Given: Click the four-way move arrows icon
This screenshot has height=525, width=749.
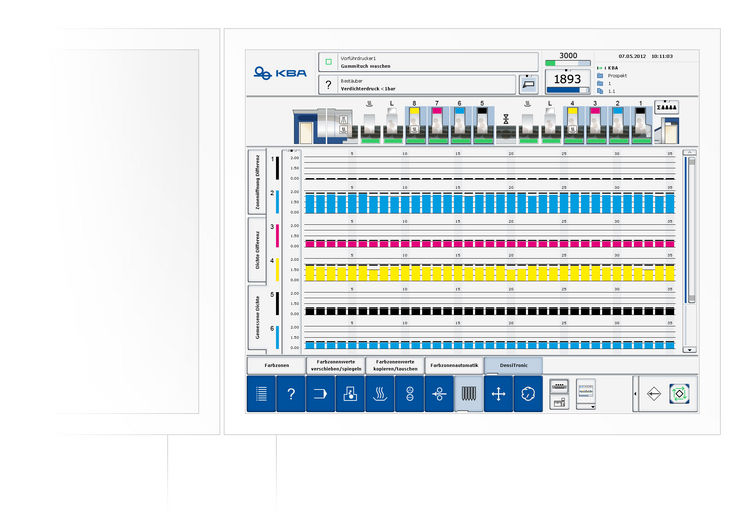Looking at the screenshot, I should [498, 394].
